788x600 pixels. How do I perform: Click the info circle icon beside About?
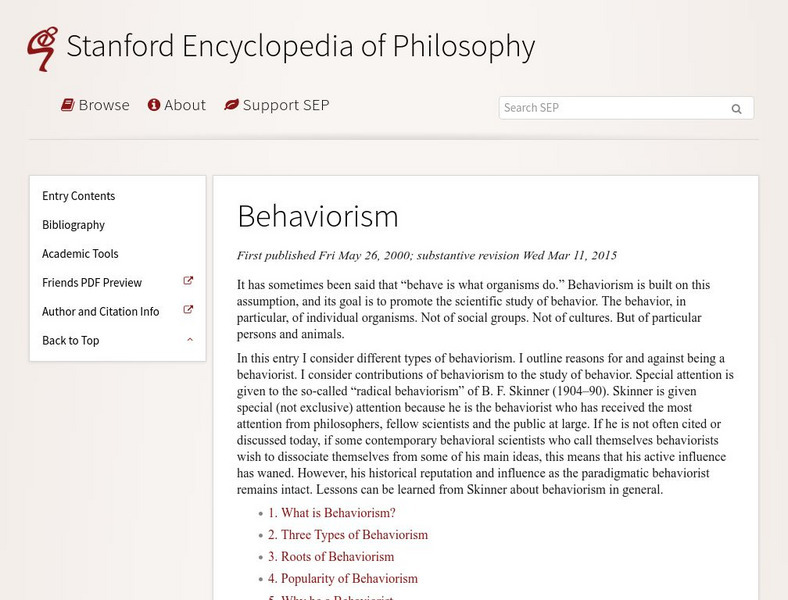pyautogui.click(x=154, y=105)
